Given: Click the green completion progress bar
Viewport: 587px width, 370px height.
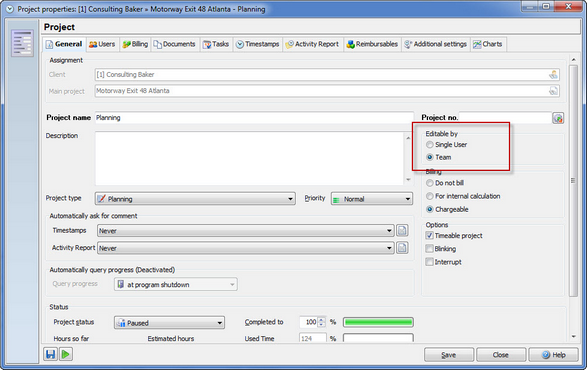Looking at the screenshot, I should [378, 322].
